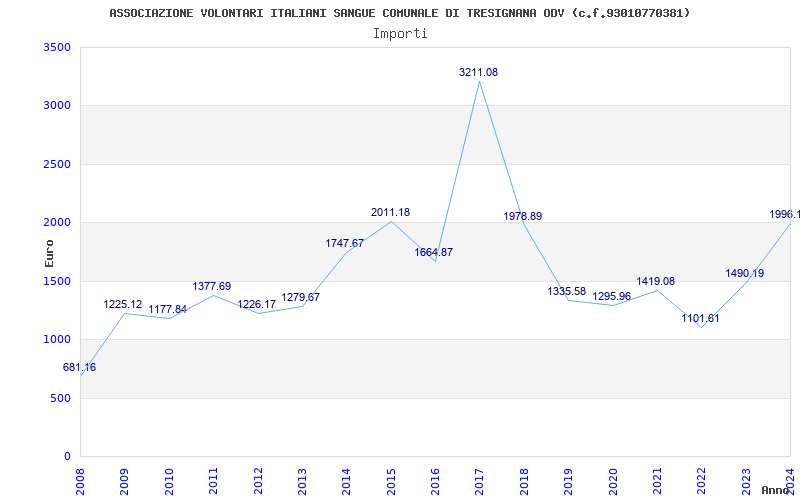Click the 2010 x-axis year label
The image size is (800, 500).
(169, 481)
